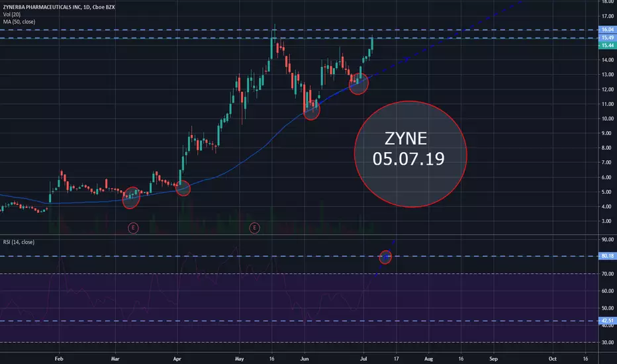Click the Sep label on time axis
Screen dimensions: 617x364
pyautogui.click(x=493, y=359)
